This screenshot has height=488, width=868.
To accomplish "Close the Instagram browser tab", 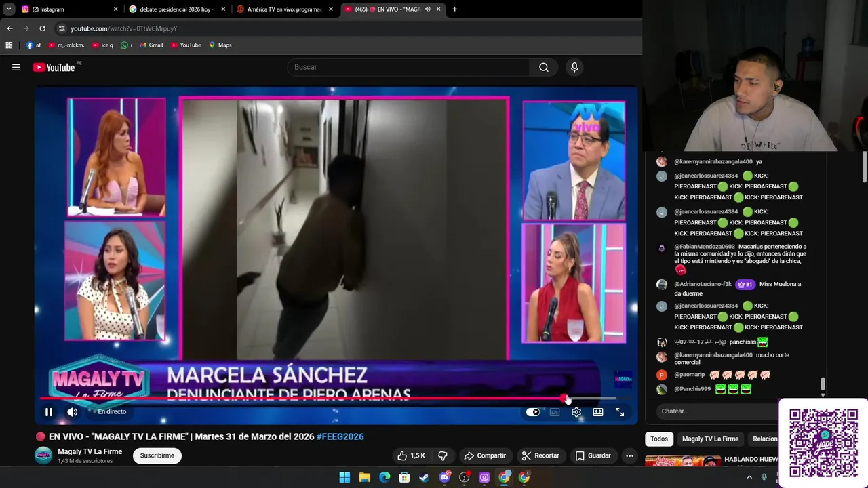I will tap(115, 9).
